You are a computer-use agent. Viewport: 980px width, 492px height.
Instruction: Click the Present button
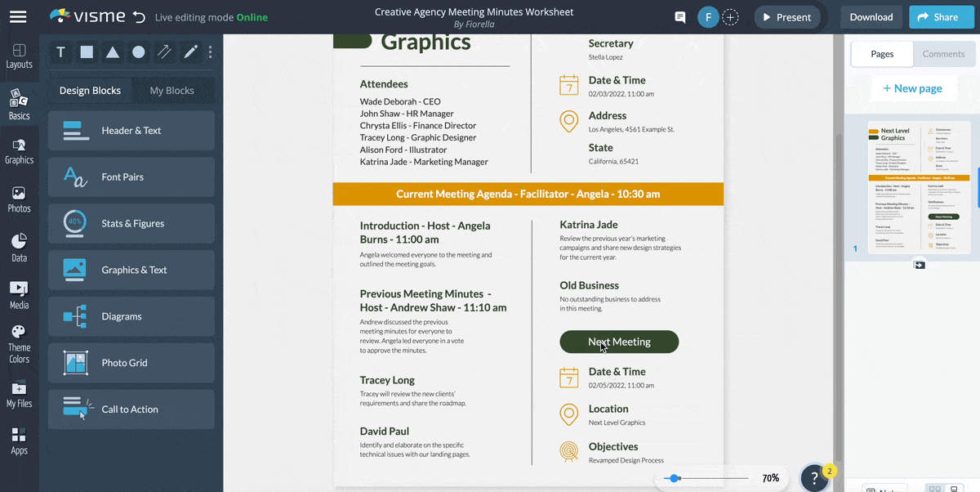pos(786,16)
